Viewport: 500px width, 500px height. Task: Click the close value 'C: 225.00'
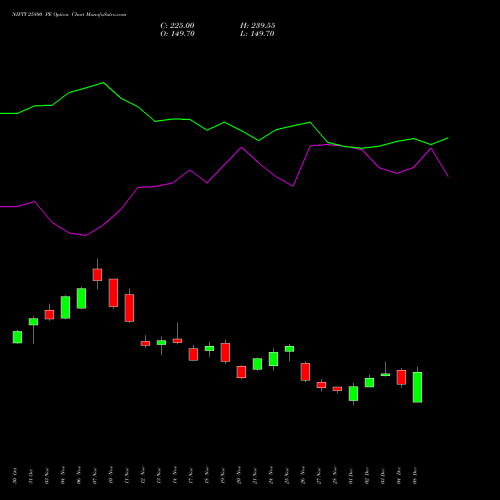click(177, 26)
